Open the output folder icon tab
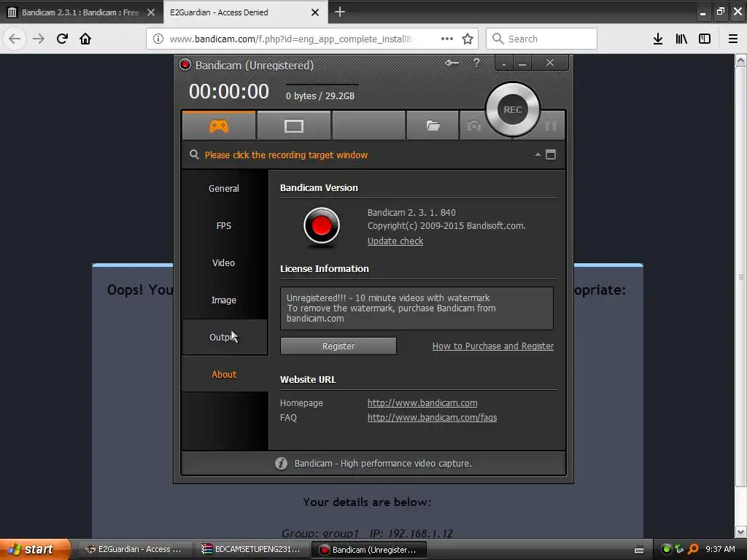 pos(433,125)
